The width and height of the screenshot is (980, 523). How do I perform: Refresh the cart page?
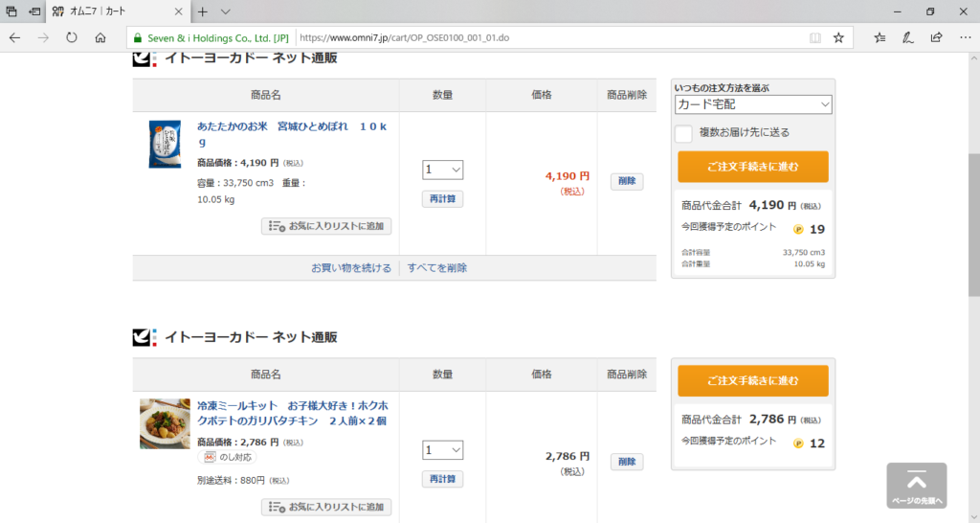tap(72, 37)
